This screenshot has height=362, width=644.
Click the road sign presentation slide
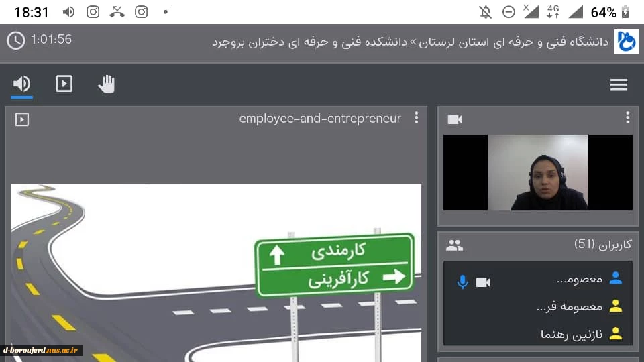216,273
